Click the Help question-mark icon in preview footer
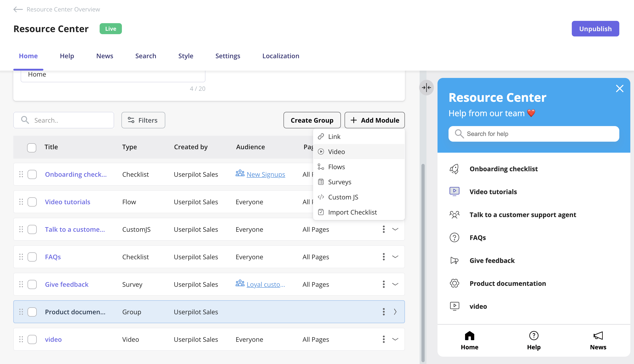Image resolution: width=634 pixels, height=364 pixels. (x=534, y=336)
